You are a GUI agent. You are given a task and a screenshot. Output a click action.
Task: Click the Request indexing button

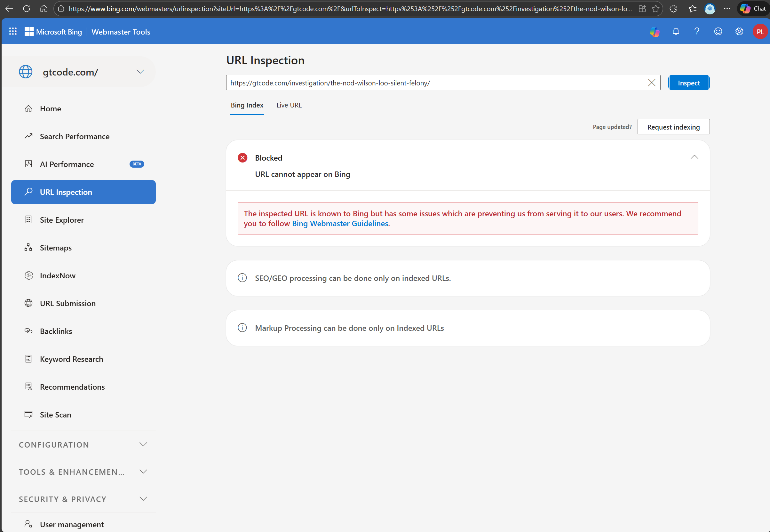click(673, 127)
